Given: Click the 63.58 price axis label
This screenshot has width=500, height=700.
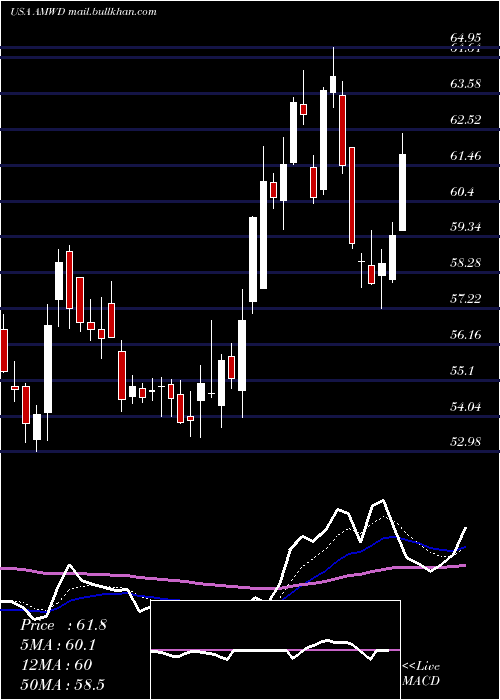Looking at the screenshot, I should (x=466, y=83).
